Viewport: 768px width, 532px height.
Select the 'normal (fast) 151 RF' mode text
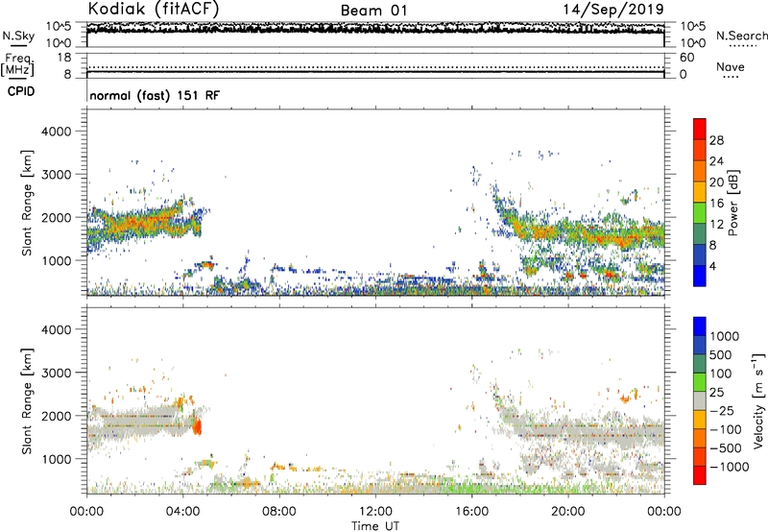(x=155, y=95)
